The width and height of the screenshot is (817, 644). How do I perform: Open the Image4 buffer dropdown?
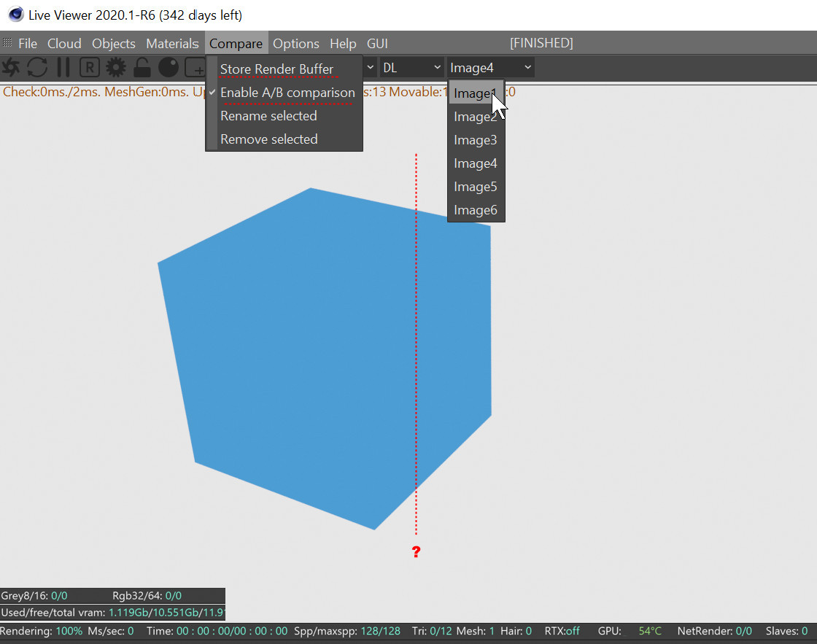click(490, 68)
